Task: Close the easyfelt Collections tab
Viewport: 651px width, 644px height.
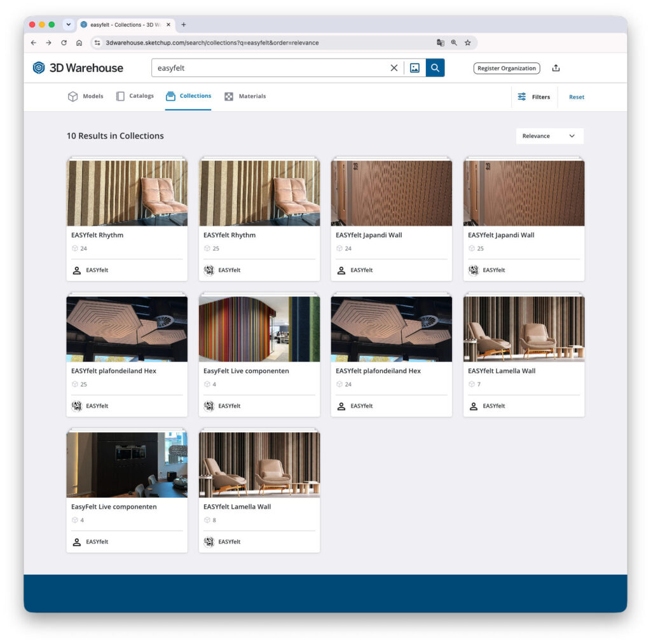Action: [x=168, y=25]
